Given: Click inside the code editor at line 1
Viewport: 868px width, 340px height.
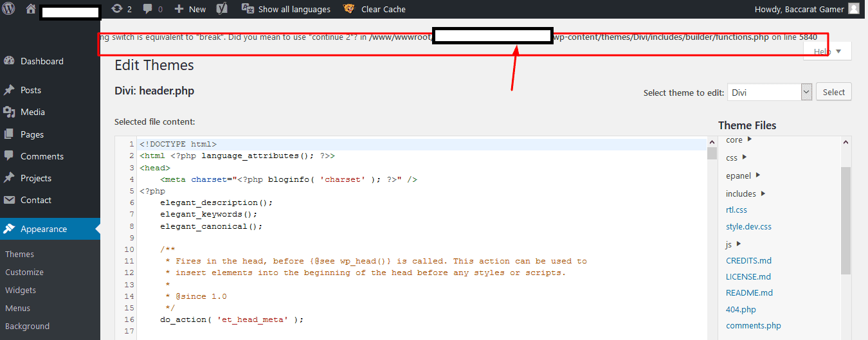Looking at the screenshot, I should (422, 145).
